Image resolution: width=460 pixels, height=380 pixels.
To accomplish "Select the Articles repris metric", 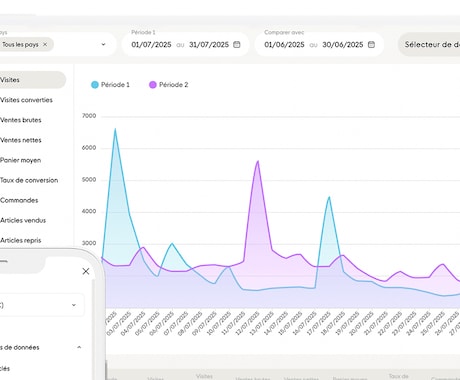I will 21,240.
